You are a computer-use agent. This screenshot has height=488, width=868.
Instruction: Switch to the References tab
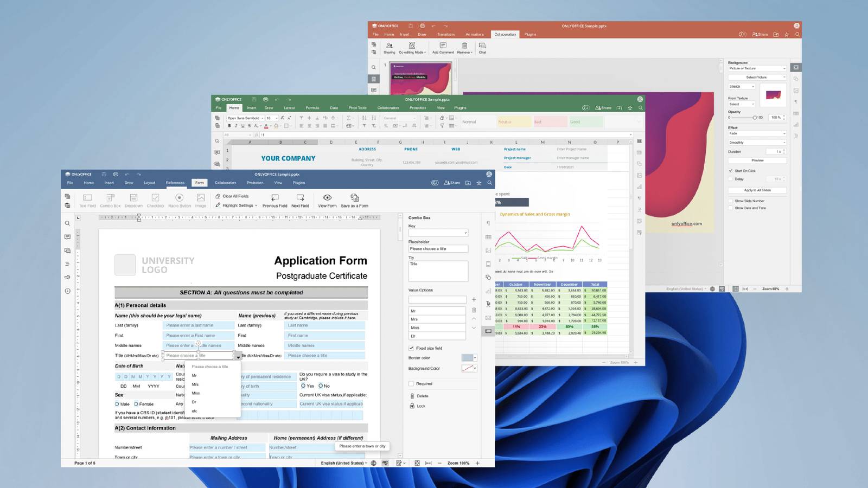click(x=175, y=183)
